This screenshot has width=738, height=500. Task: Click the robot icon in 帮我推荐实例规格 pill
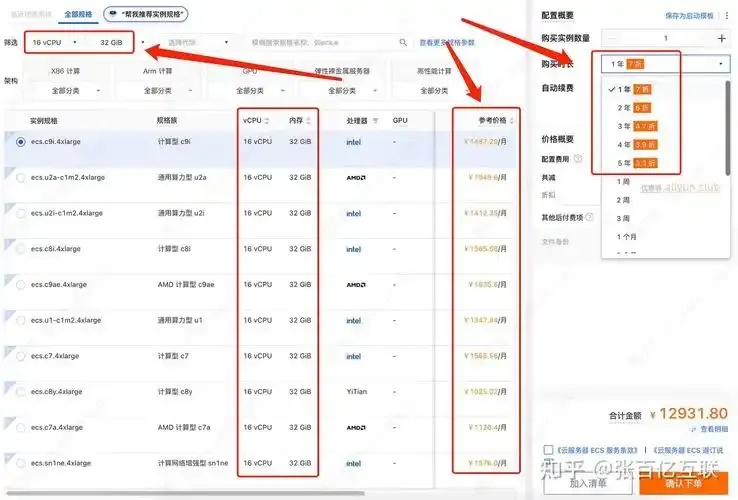point(113,14)
